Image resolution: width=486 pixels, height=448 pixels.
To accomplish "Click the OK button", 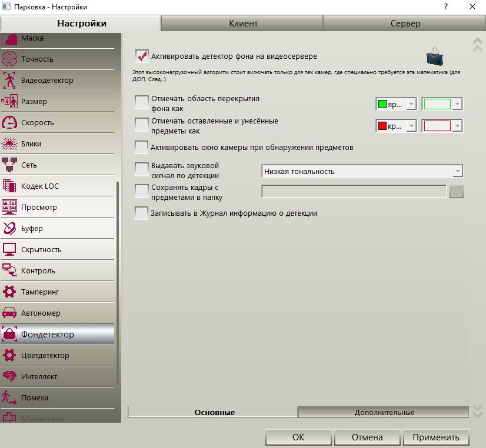I will click(298, 437).
